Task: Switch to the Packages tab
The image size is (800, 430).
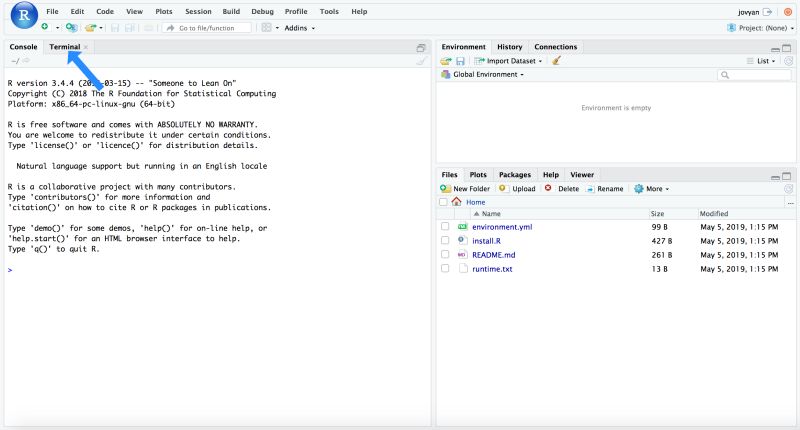Action: tap(515, 174)
